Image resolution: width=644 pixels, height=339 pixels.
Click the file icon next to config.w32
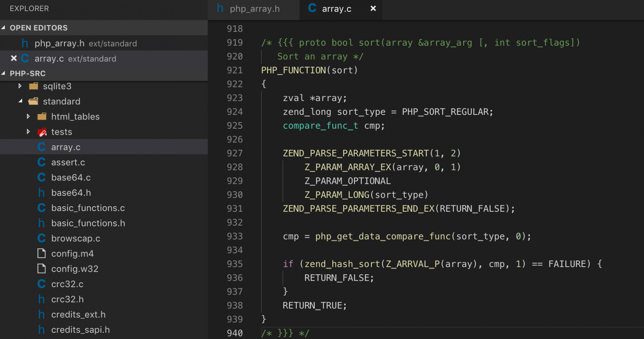[x=41, y=269]
